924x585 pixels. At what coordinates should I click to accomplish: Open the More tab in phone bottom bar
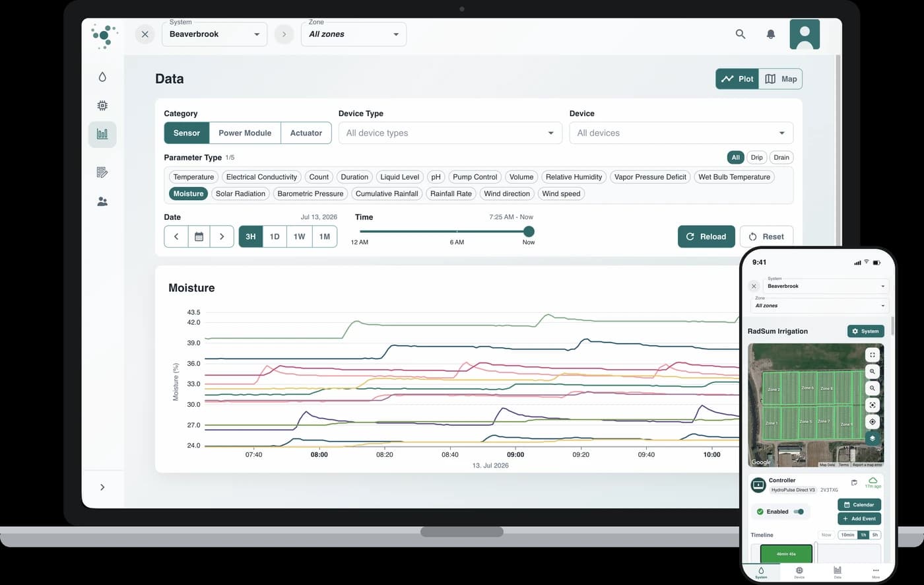[875, 572]
